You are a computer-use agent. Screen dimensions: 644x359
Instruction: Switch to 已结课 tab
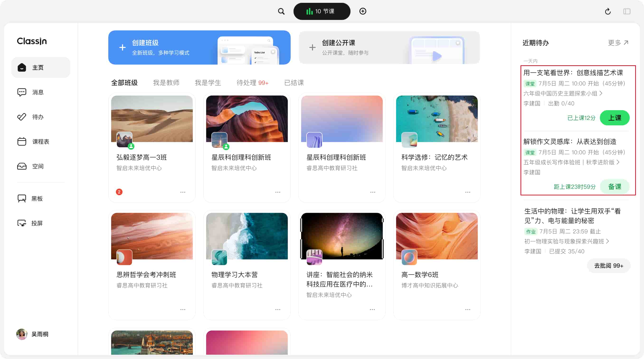click(x=294, y=83)
